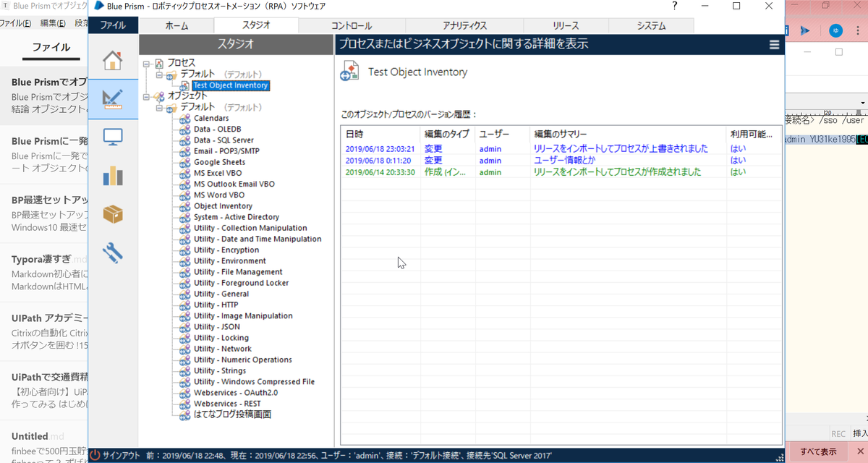The width and height of the screenshot is (868, 463).
Task: Open the Analytics bar chart sidebar icon
Action: (112, 175)
